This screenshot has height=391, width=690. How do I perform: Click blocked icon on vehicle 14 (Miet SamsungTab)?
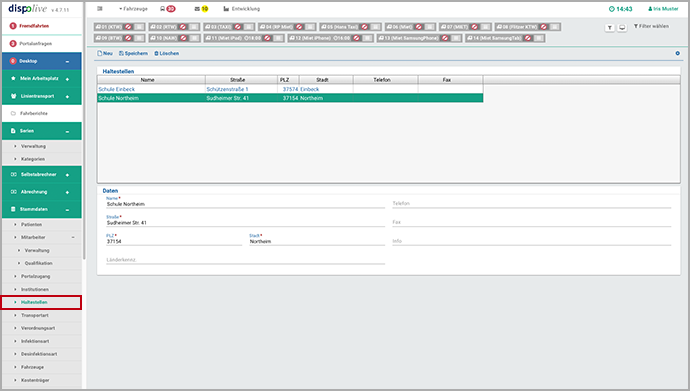[528, 38]
